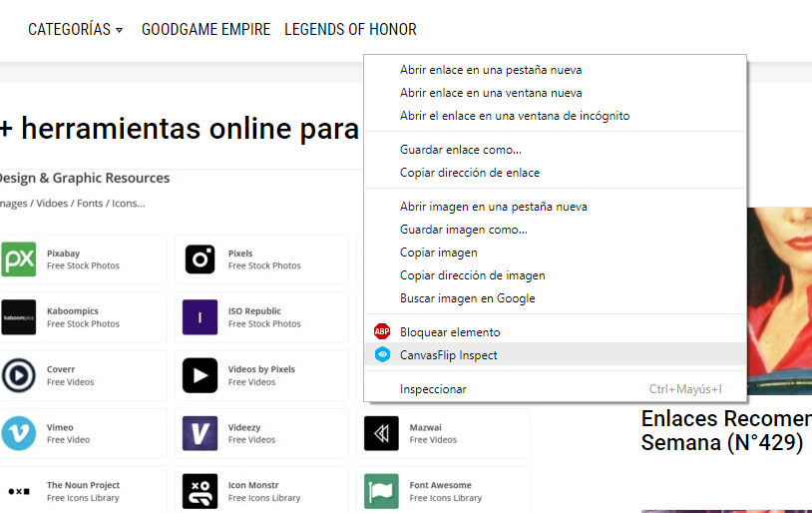Click the Ctrl+Mayús+I shortcut label
812x513 pixels.
tap(685, 389)
